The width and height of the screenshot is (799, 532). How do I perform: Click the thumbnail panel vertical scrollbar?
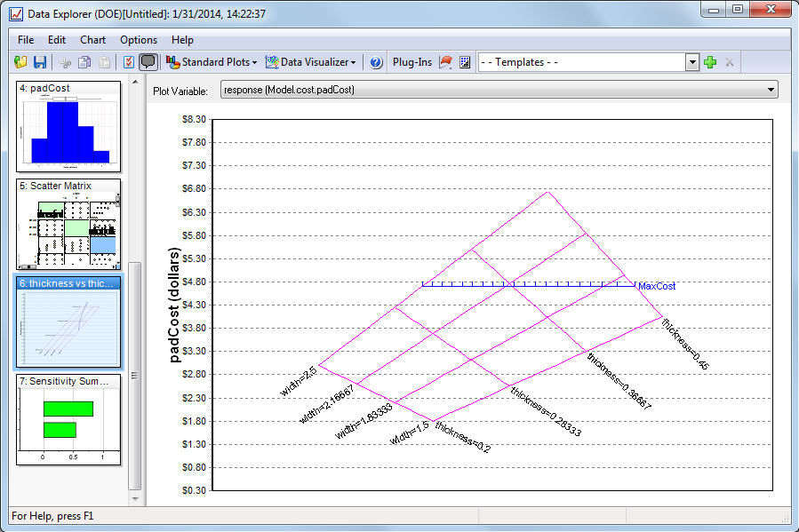(135, 373)
